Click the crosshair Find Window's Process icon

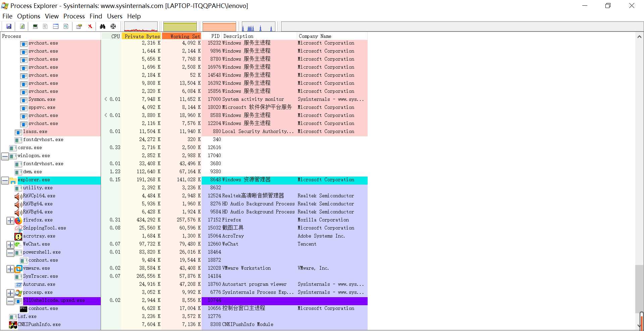pos(113,26)
